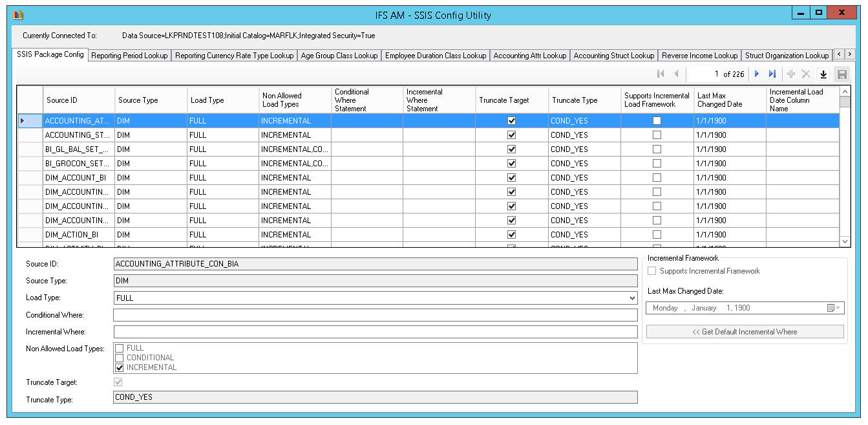Uncheck INCREMENTAL non allowed load type

pyautogui.click(x=119, y=367)
